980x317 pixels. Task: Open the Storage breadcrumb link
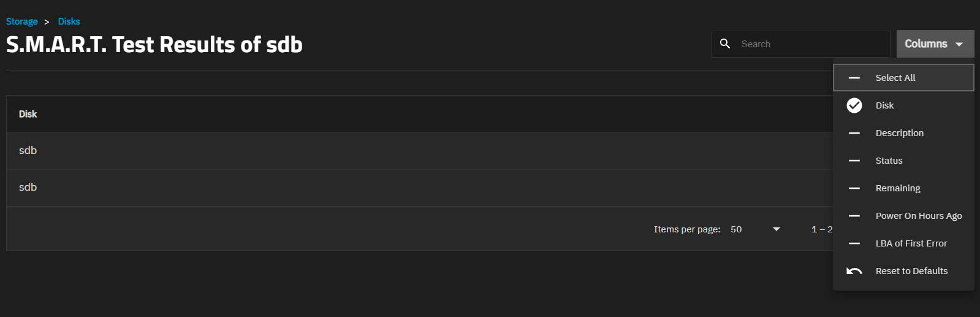[22, 21]
